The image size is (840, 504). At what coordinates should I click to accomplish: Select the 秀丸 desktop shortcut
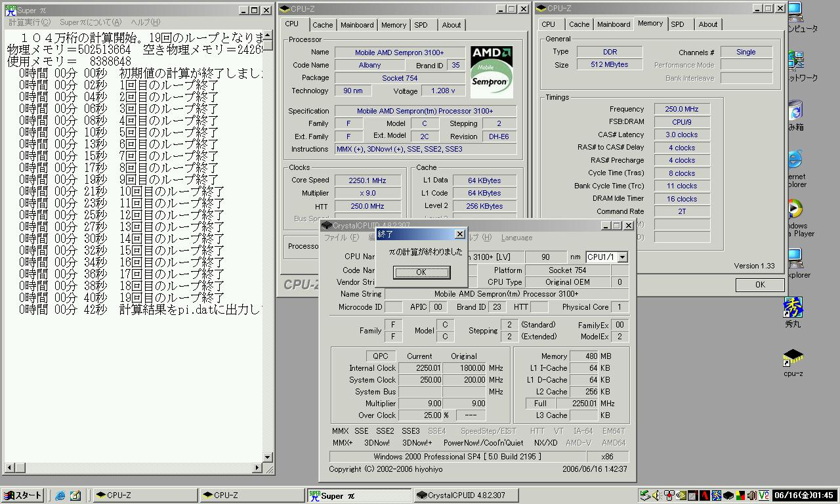793,312
